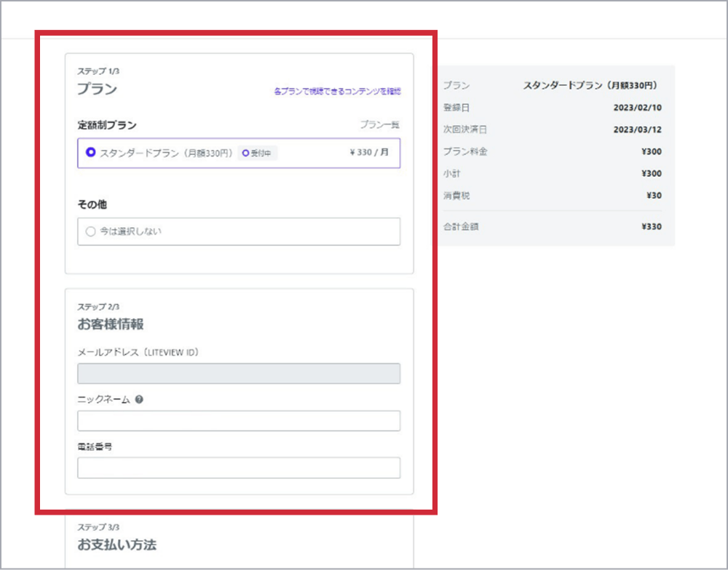This screenshot has height=570, width=728.
Task: Click the 受付中 status badge
Action: point(258,154)
